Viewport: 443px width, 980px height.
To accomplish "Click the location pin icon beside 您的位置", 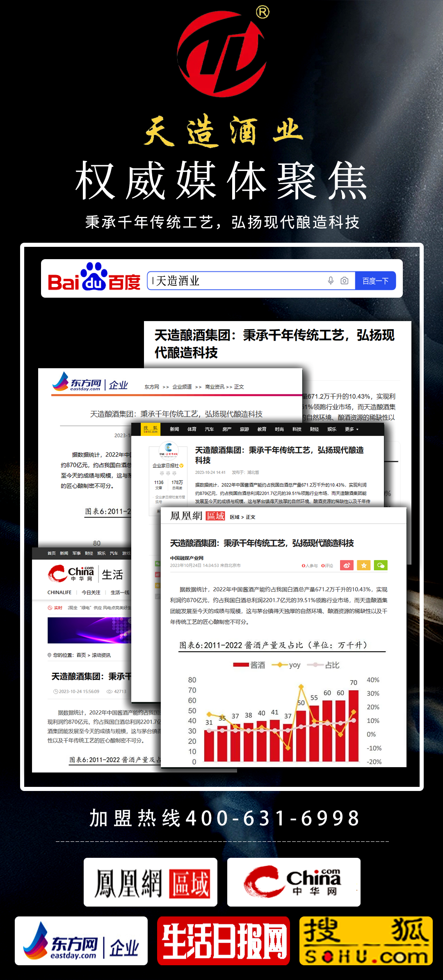I will 50,655.
